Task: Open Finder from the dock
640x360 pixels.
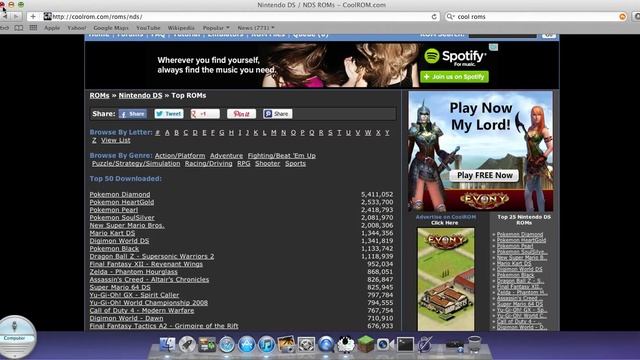Action: (167, 344)
